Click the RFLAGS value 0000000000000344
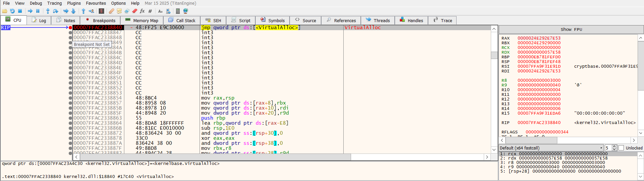 click(x=547, y=132)
